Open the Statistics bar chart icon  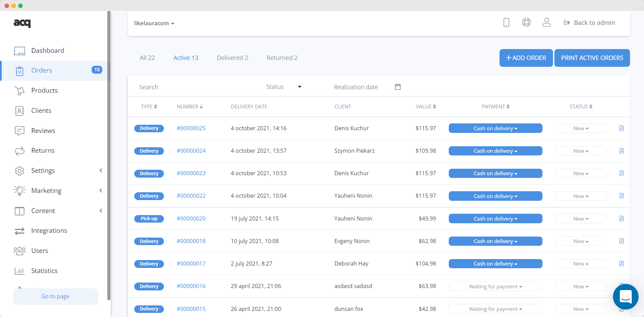coord(19,271)
